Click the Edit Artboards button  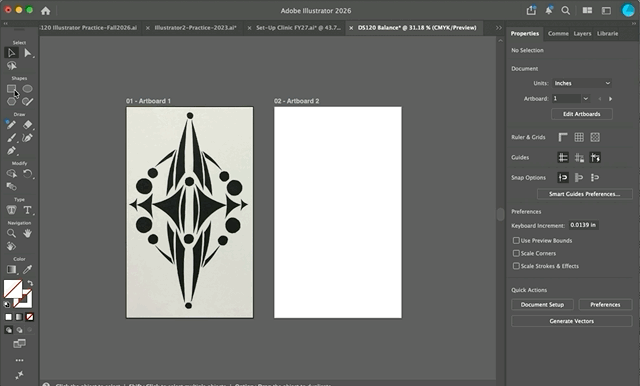(x=582, y=114)
